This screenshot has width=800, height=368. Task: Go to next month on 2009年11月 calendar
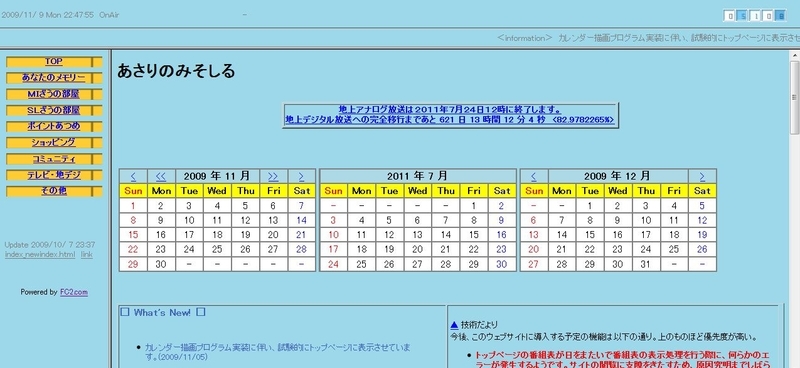coord(301,177)
